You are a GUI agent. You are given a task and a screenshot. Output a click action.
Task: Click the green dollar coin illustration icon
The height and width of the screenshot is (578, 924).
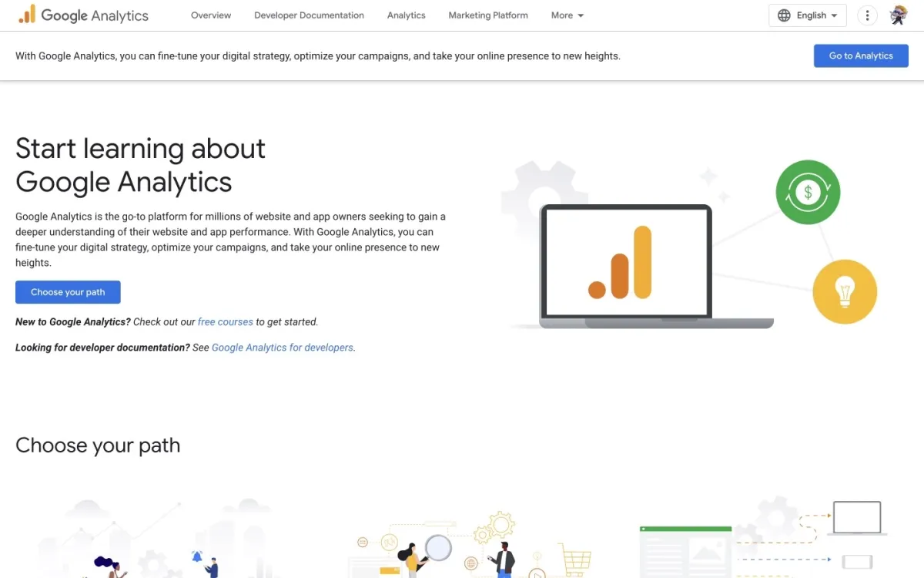point(808,192)
